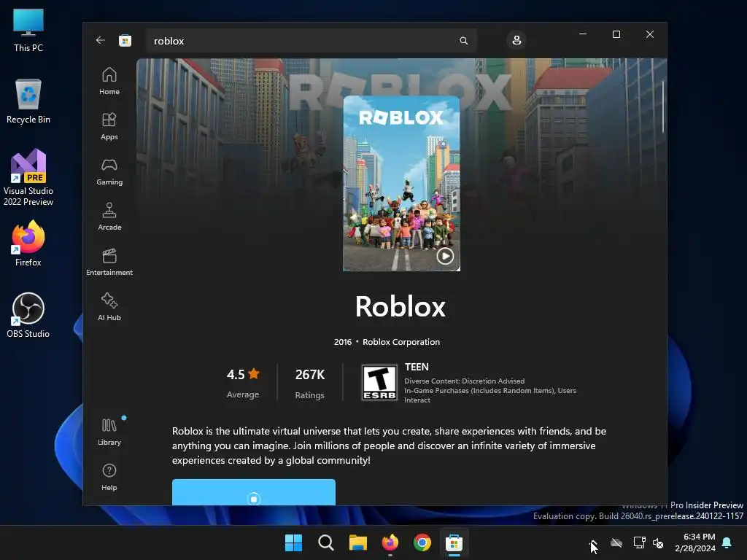747x560 pixels.
Task: Click the Store search field containing roblox
Action: coord(311,41)
